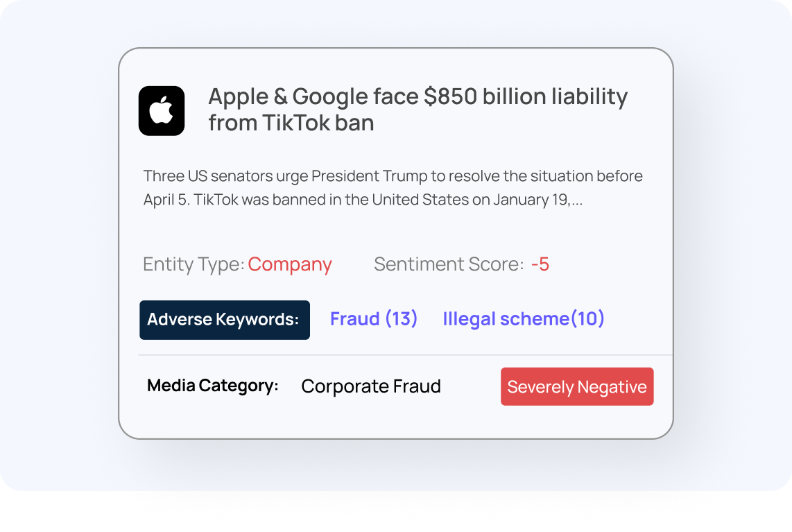The image size is (792, 532).
Task: Click the words 'TikTok ban' in headline
Action: (318, 123)
